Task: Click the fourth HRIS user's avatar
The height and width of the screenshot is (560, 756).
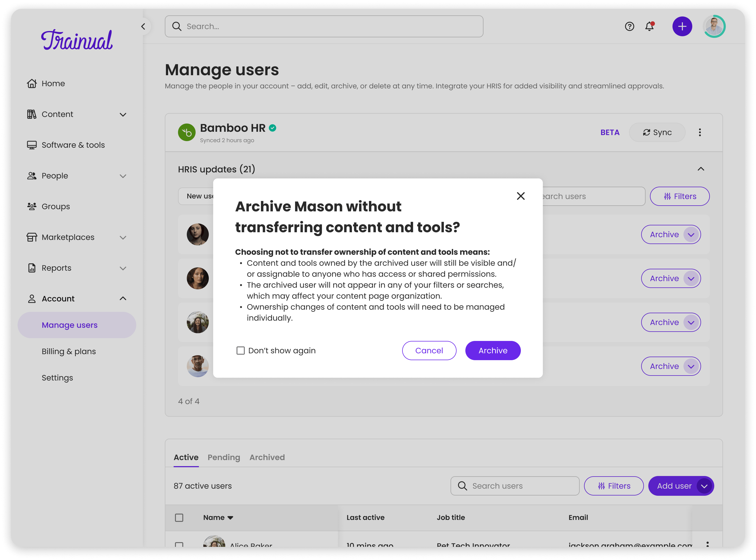Action: click(198, 366)
